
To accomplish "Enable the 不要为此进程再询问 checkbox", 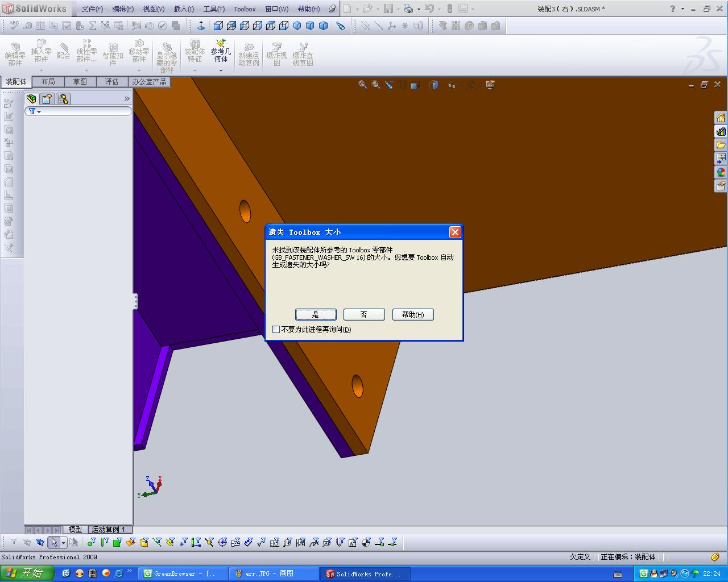I will tap(276, 330).
